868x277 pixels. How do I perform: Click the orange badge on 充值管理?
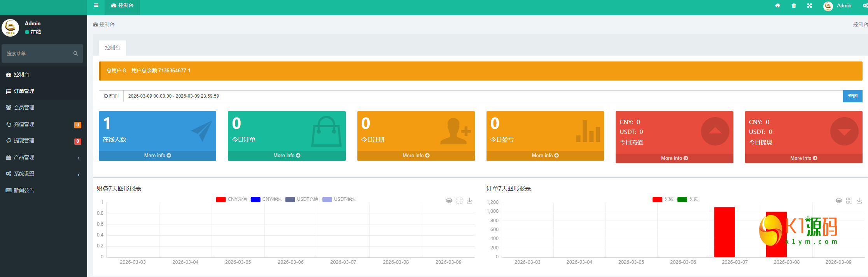pyautogui.click(x=78, y=125)
